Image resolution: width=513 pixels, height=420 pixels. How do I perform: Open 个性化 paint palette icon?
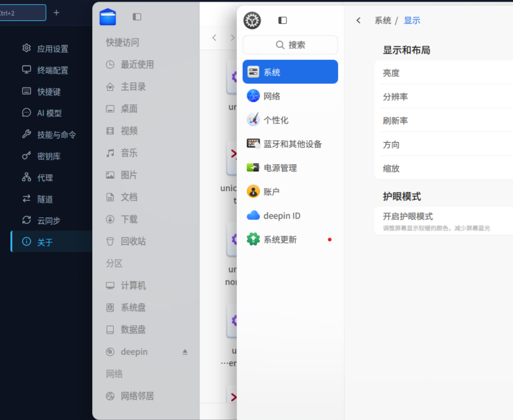pyautogui.click(x=253, y=119)
